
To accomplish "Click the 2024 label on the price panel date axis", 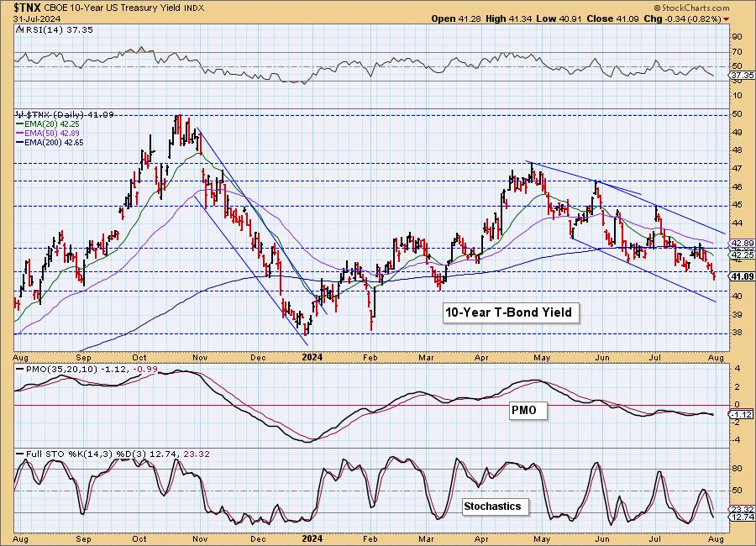I will pyautogui.click(x=312, y=357).
